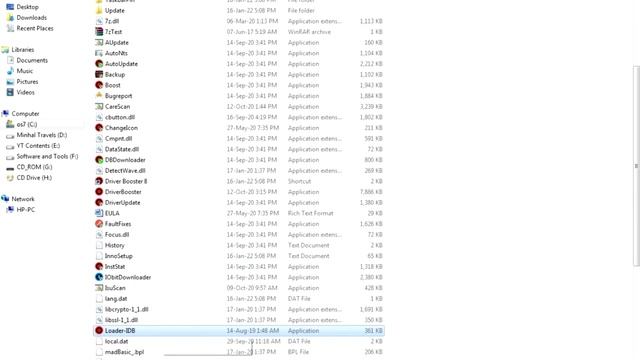Click the Update folder icon

pyautogui.click(x=99, y=10)
